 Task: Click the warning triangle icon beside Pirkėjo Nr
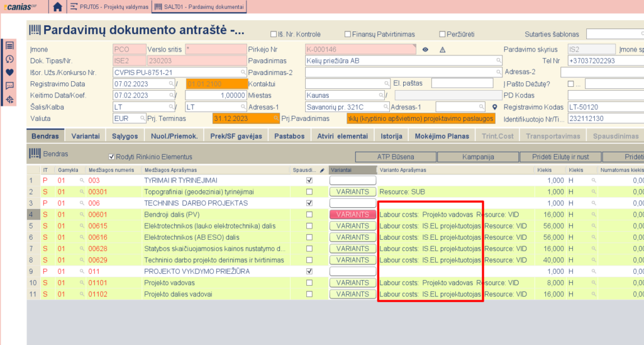[442, 50]
